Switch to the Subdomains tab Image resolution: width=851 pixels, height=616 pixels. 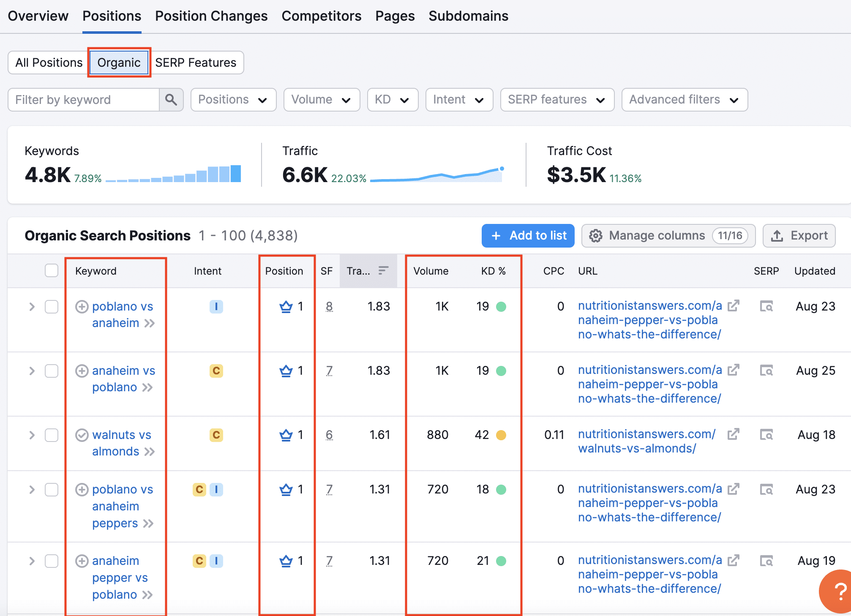click(x=469, y=16)
